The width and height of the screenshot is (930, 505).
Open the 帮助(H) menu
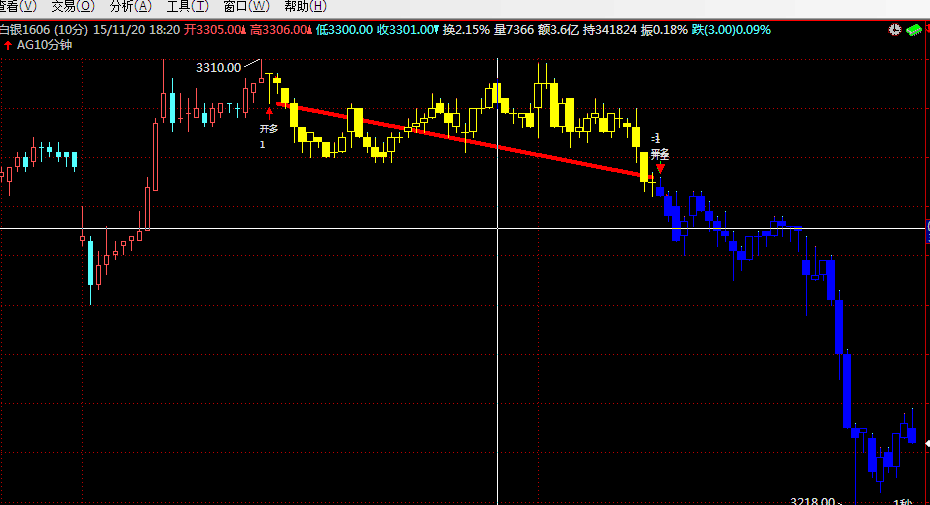pos(304,7)
